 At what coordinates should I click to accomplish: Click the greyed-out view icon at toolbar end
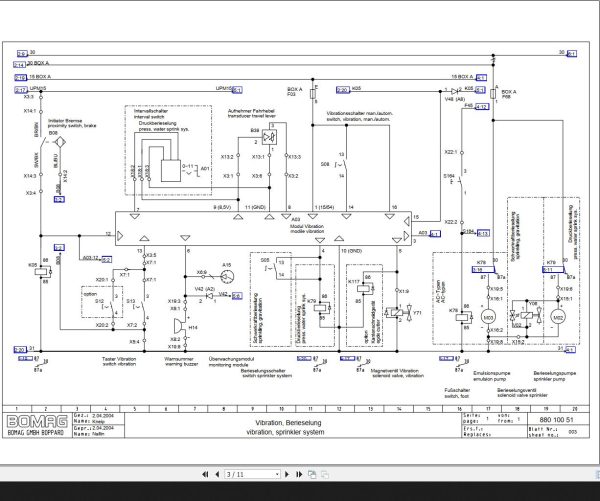coord(325,474)
